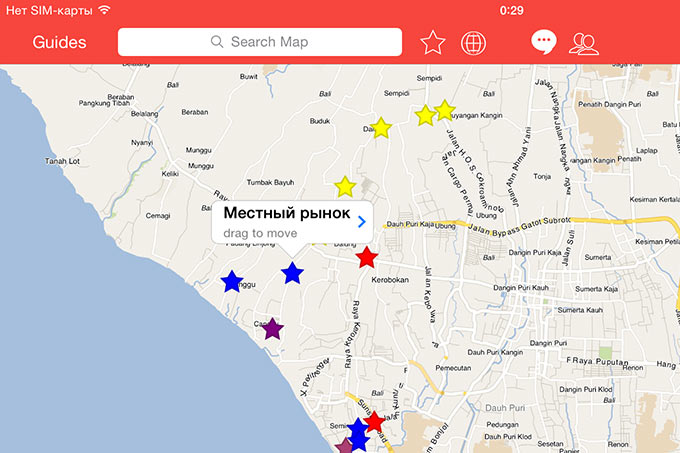Viewport: 680px width, 453px height.
Task: Tap the Tumbak Bayuh map label
Action: (270, 183)
